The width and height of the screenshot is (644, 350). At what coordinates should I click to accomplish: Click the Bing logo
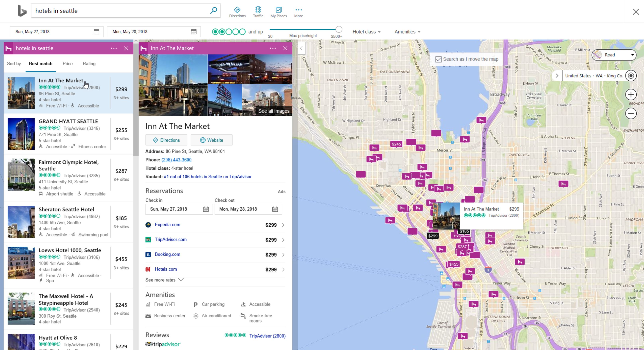coord(22,11)
